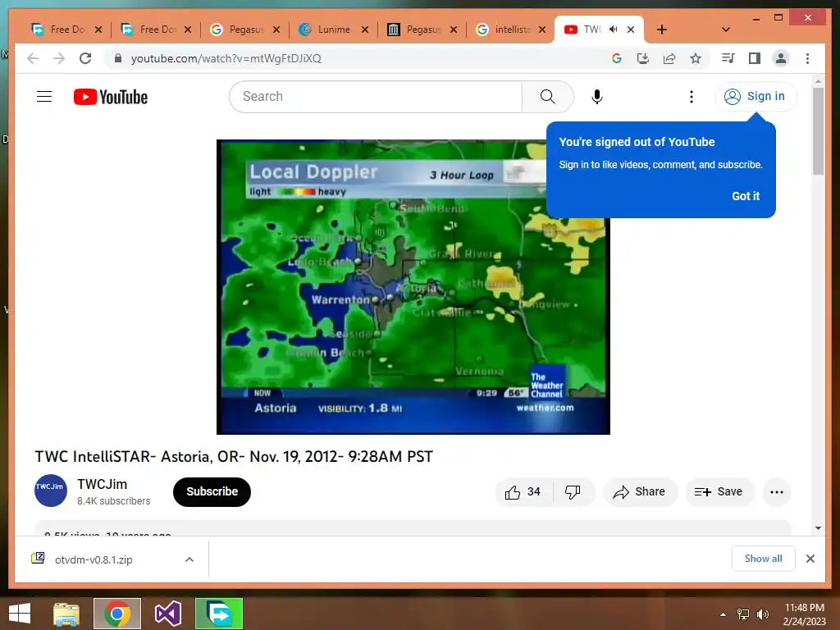Click the video title text
Screen dimensions: 840x630
234,456
